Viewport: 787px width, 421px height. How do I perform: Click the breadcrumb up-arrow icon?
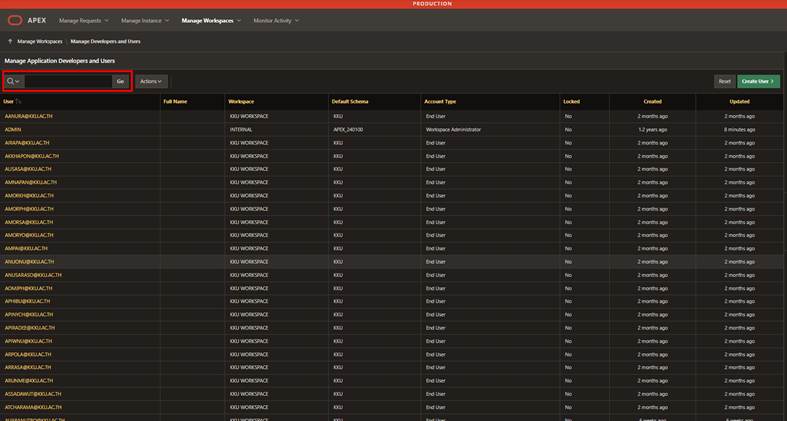(x=10, y=41)
